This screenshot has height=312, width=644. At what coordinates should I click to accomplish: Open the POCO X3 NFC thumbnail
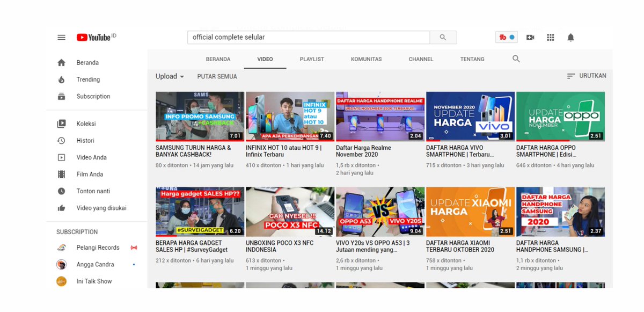coord(290,212)
